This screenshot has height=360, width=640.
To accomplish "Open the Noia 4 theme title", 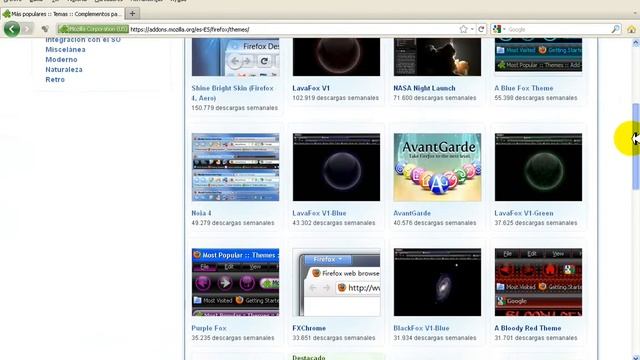I will [x=201, y=213].
